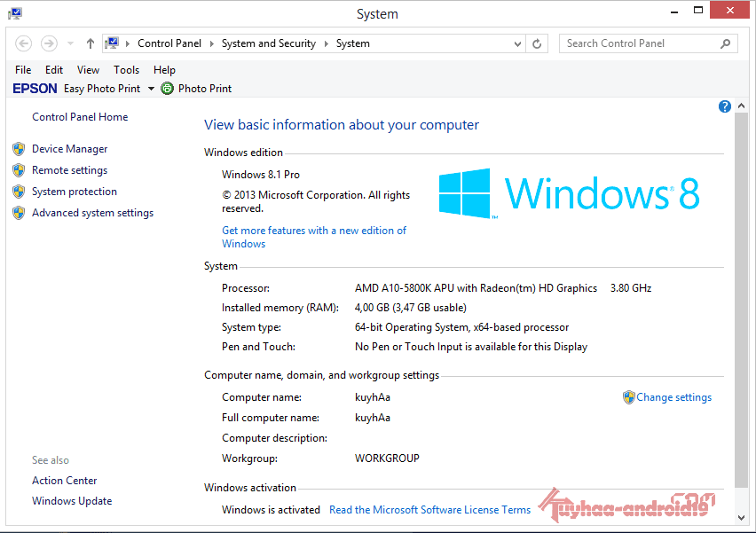
Task: Open the recent locations dropdown arrow
Action: click(x=70, y=43)
